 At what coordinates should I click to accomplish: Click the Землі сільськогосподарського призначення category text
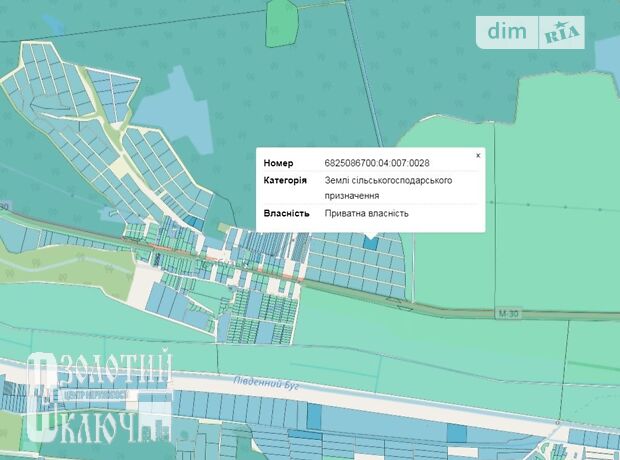point(389,187)
